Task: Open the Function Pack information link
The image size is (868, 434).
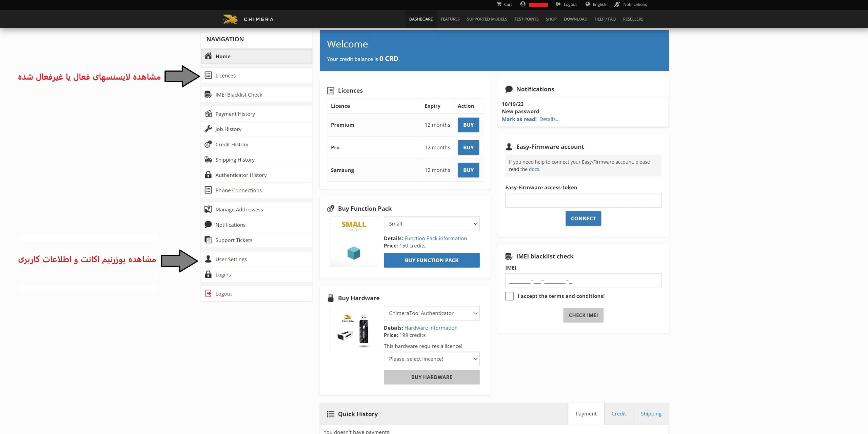Action: click(435, 239)
